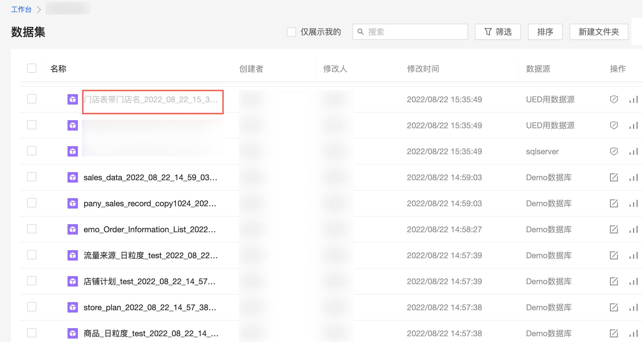The height and width of the screenshot is (342, 644).
Task: Tick the select-all checkbox in the header
Action: [x=32, y=68]
